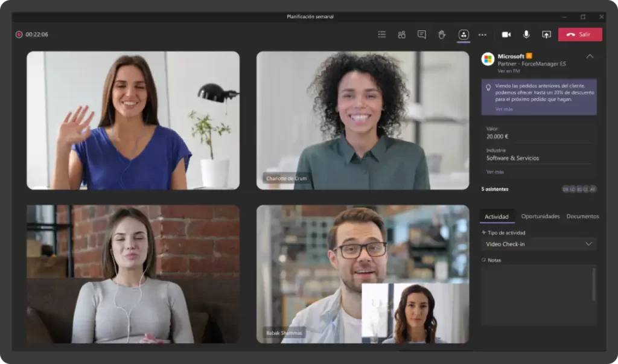Screen dimensions: 618x364
Task: Click the Microsoft account logo
Action: (488, 59)
